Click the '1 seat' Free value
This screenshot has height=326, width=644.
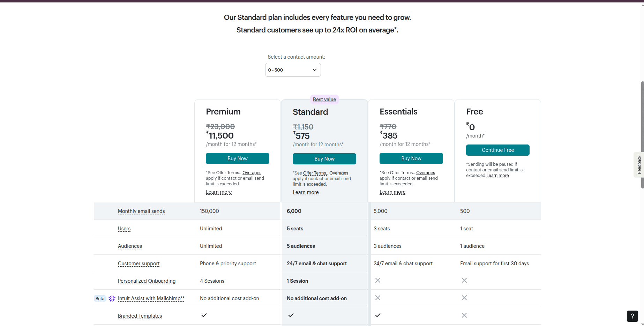coord(466,229)
